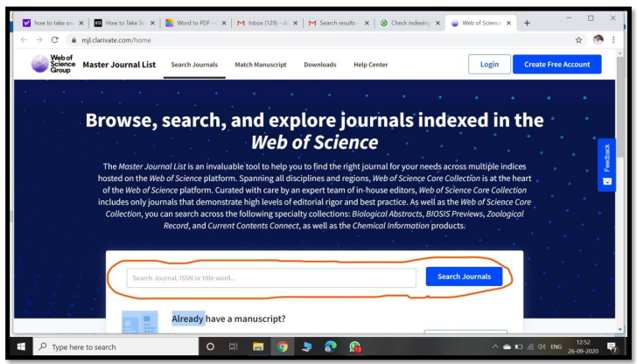The width and height of the screenshot is (637, 364).
Task: Open the Downloads menu item
Action: (x=319, y=65)
